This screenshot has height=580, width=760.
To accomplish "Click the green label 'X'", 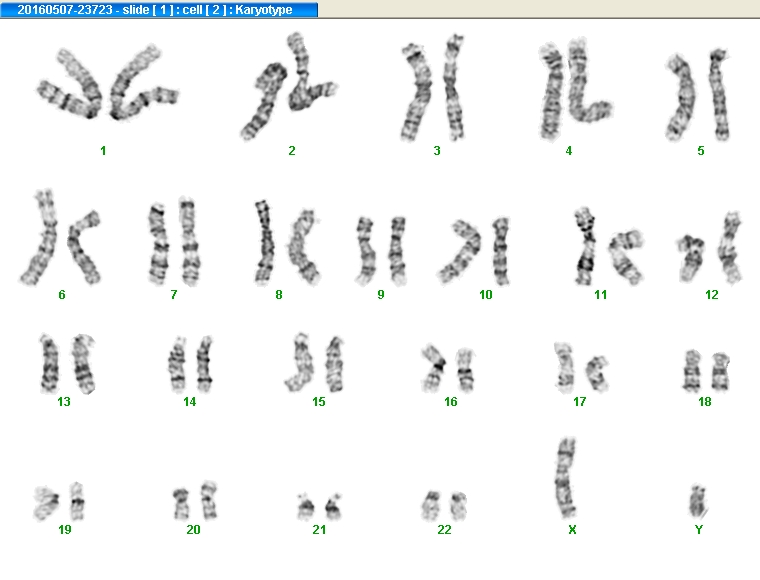I will (572, 530).
